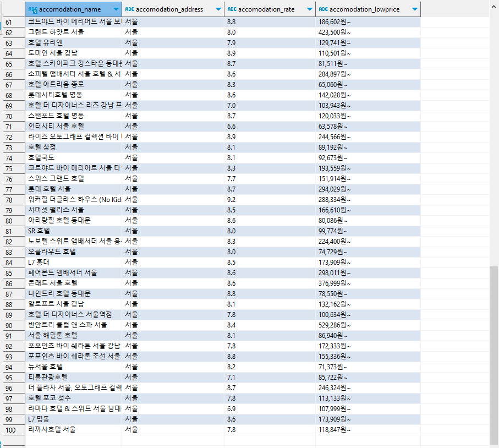
Task: Select the cell '서머셋 팰리스 서울'
Action: click(74, 210)
